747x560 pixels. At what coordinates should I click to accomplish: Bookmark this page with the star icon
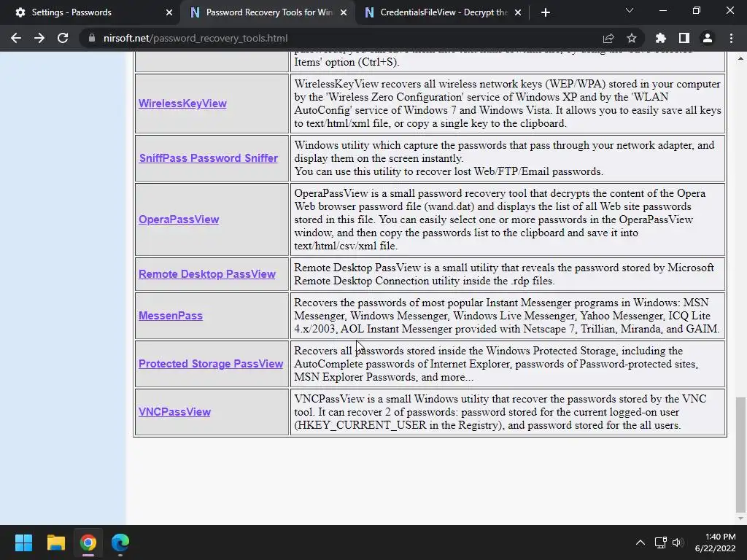pyautogui.click(x=632, y=38)
